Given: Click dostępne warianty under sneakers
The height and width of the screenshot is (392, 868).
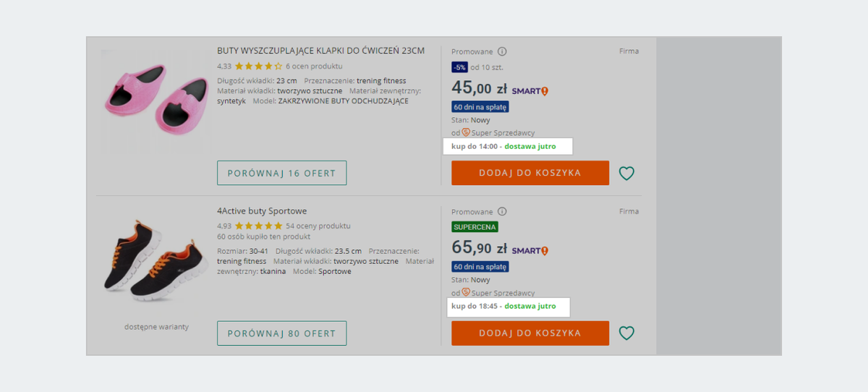Looking at the screenshot, I should 156,327.
